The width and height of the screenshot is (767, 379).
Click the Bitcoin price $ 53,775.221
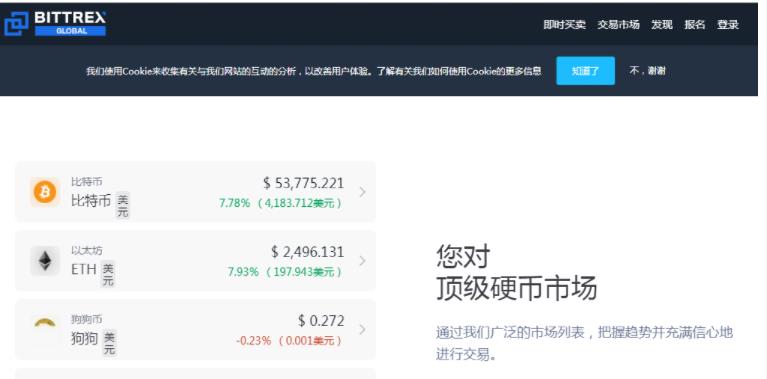coord(304,183)
